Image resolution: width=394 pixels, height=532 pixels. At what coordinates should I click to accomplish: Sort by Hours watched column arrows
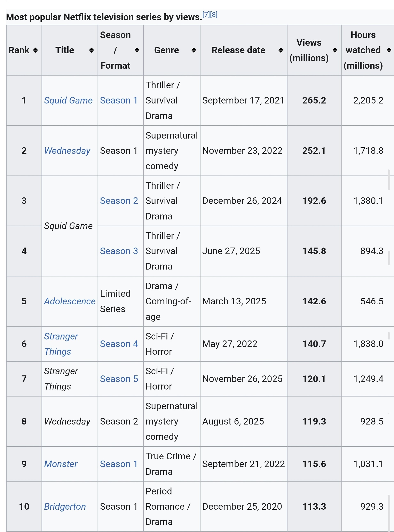389,50
